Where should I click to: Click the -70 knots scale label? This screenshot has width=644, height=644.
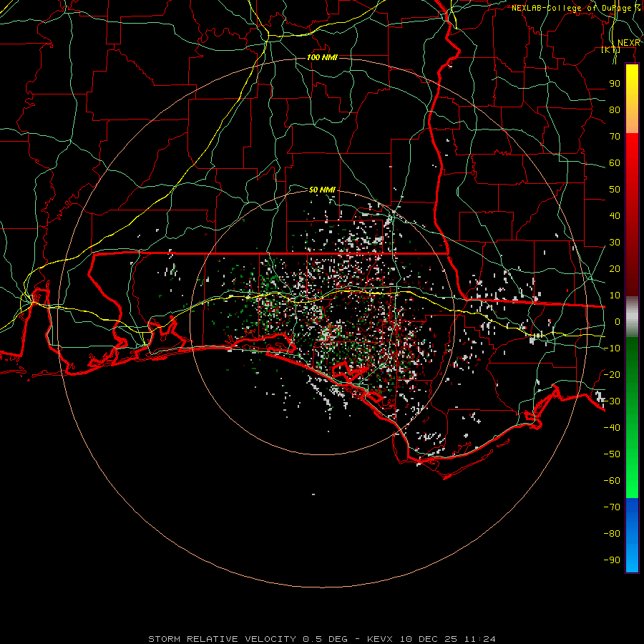[x=612, y=507]
